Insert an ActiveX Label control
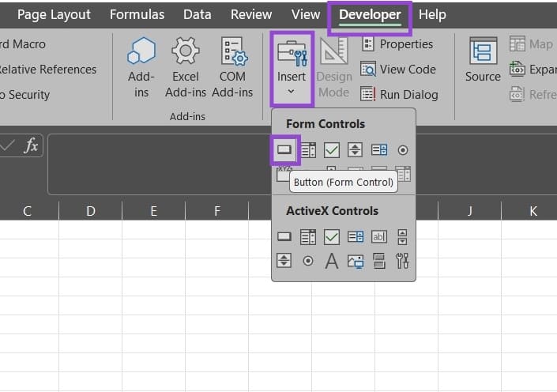 (x=331, y=261)
